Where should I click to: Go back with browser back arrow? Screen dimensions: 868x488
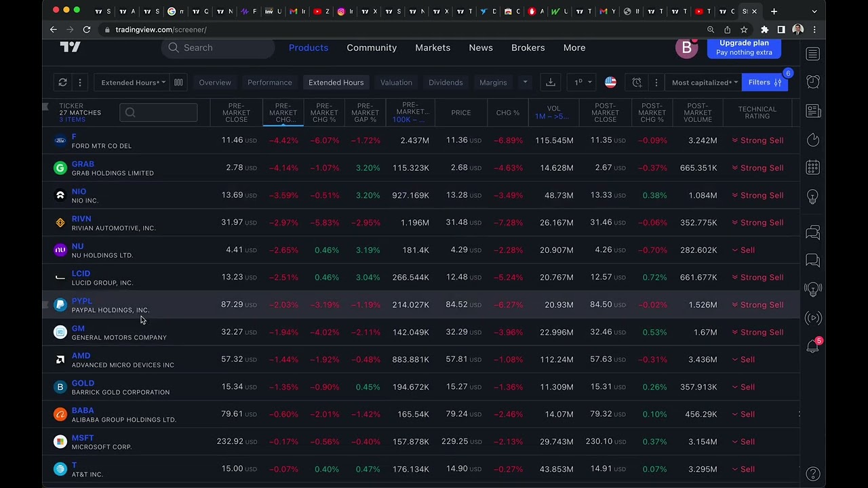coord(54,30)
